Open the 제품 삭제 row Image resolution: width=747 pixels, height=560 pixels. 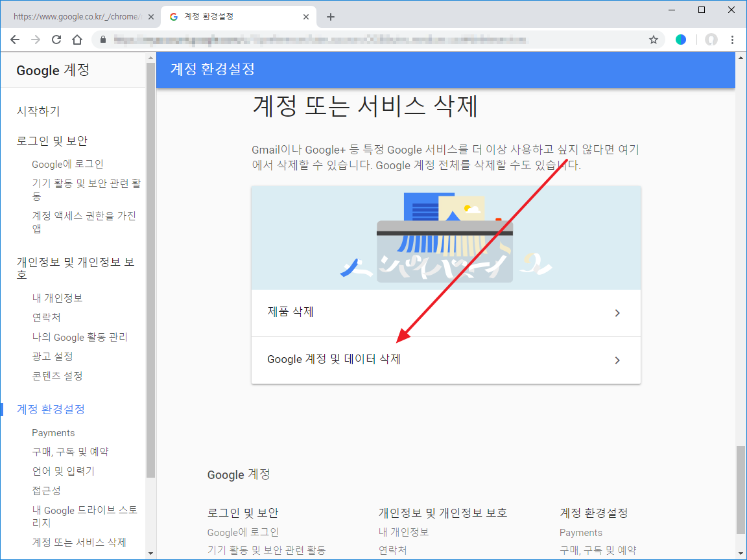pyautogui.click(x=446, y=313)
